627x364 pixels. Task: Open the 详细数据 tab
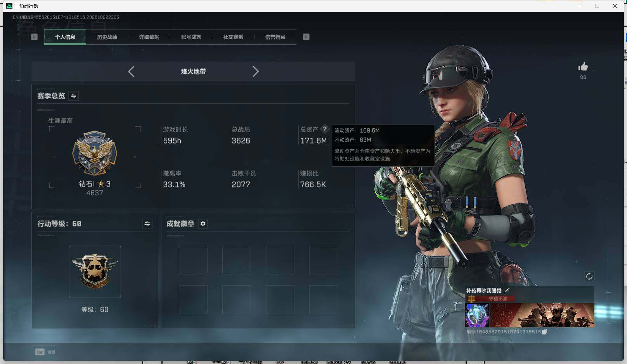(x=149, y=37)
